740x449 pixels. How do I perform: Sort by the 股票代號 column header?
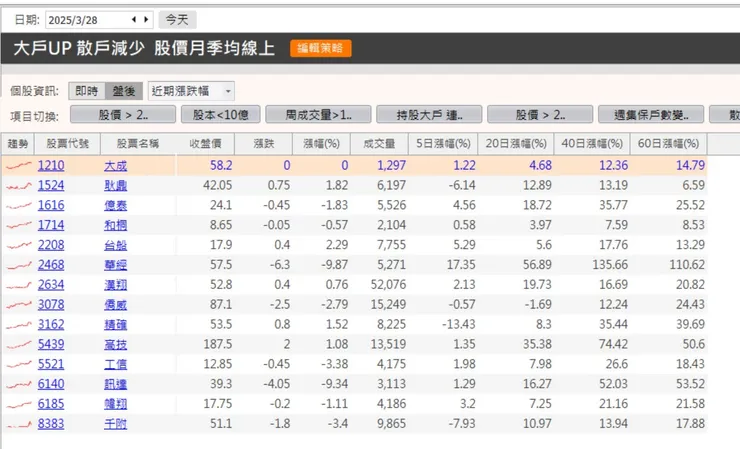click(67, 144)
